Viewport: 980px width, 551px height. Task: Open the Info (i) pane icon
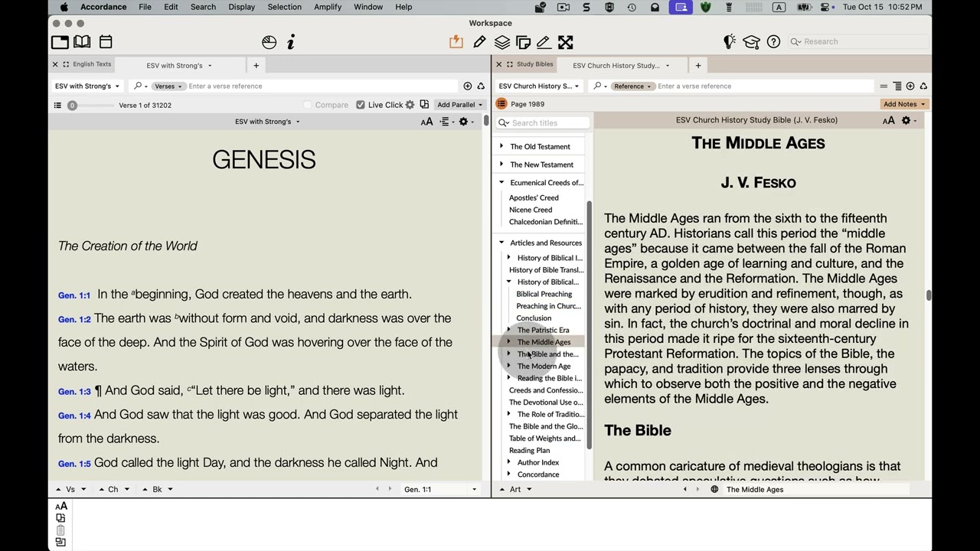coord(291,42)
